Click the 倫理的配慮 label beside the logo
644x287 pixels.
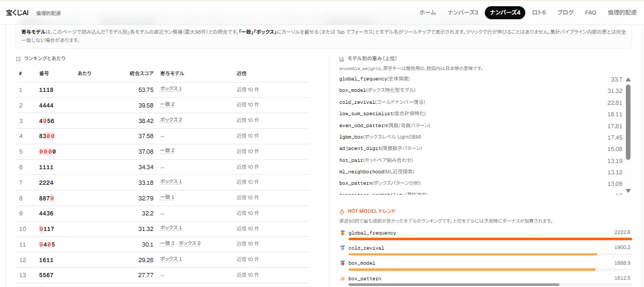pyautogui.click(x=48, y=13)
